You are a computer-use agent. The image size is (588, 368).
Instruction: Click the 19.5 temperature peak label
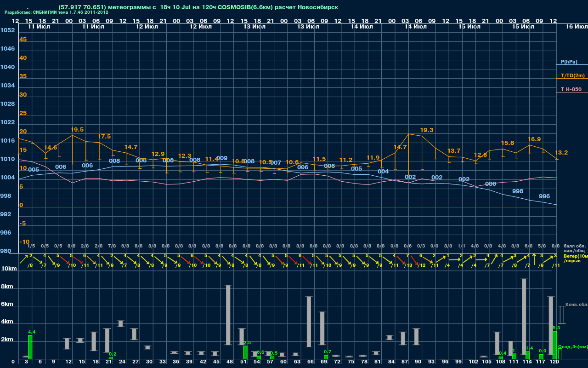pyautogui.click(x=77, y=130)
